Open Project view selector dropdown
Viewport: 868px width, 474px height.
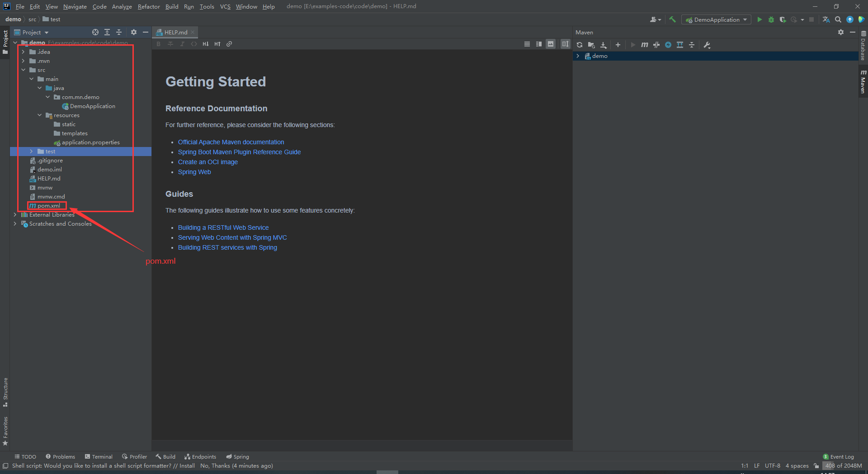pyautogui.click(x=32, y=32)
